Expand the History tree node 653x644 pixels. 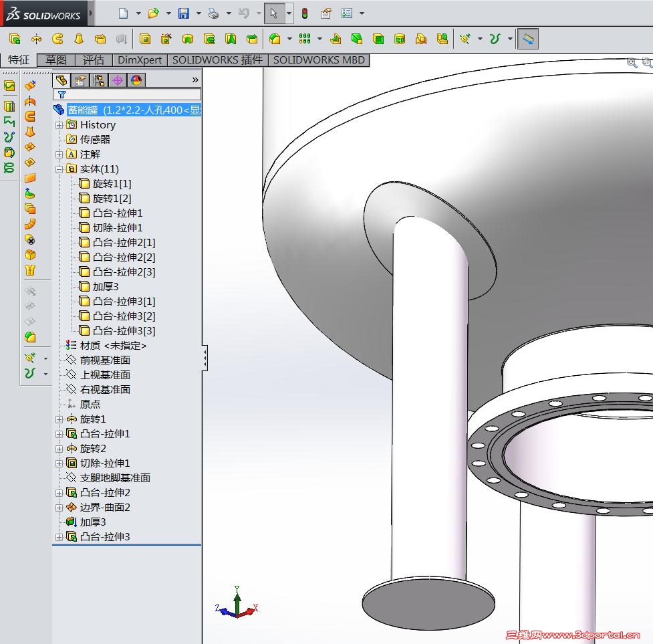[59, 125]
